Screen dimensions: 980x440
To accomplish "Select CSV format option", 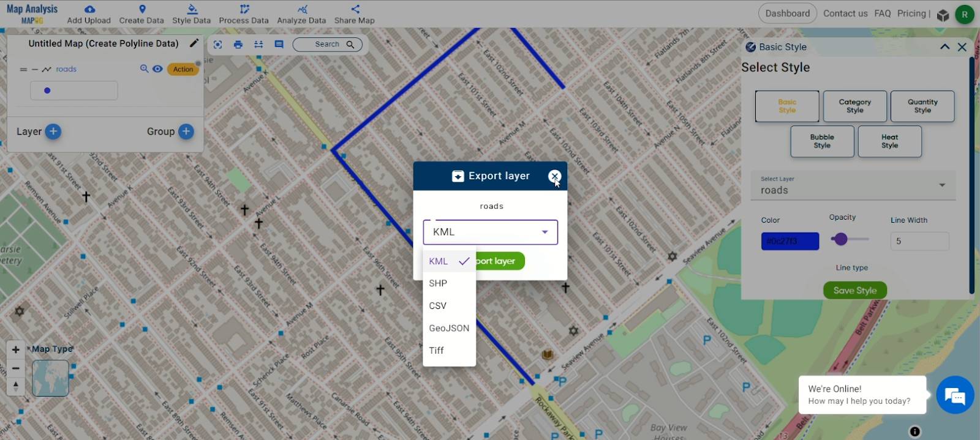I will [449, 305].
